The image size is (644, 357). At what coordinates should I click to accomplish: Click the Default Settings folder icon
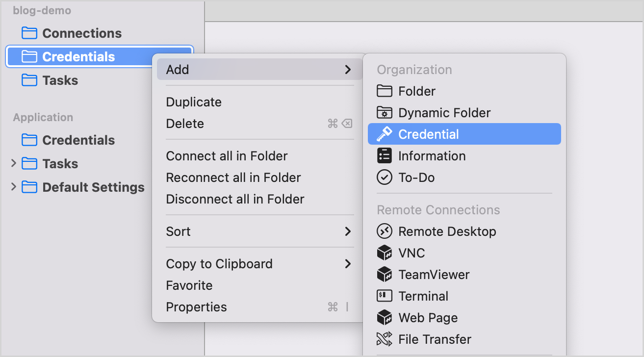point(30,187)
